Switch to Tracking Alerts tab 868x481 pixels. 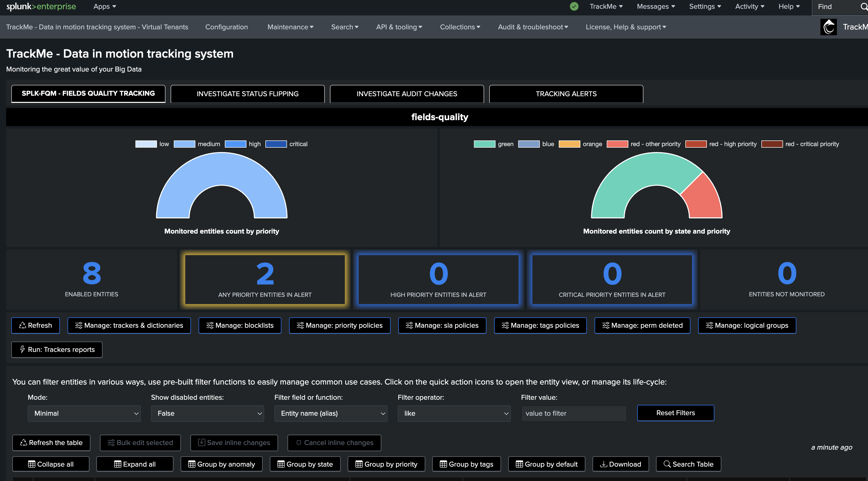[566, 94]
